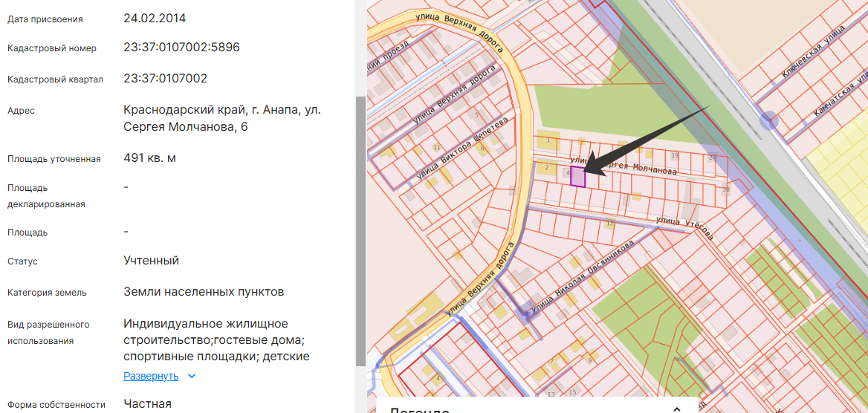Click the "Ключевская улица" street label
The width and height of the screenshot is (868, 413).
pos(813,53)
